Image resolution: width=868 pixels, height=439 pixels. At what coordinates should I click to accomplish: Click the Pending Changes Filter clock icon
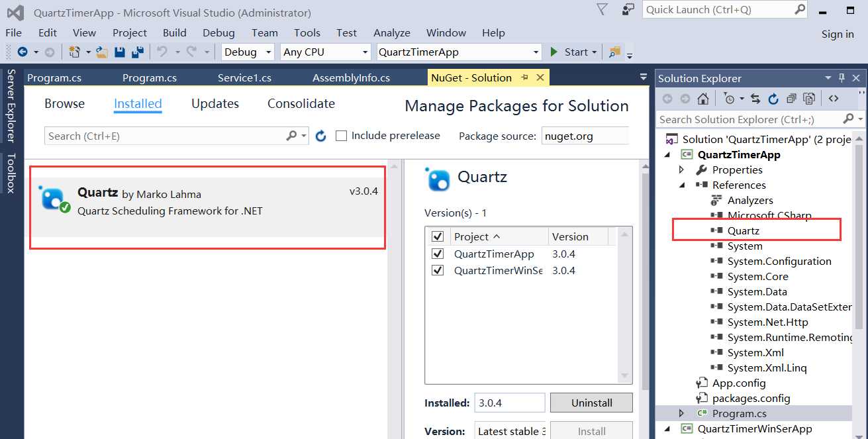[730, 99]
